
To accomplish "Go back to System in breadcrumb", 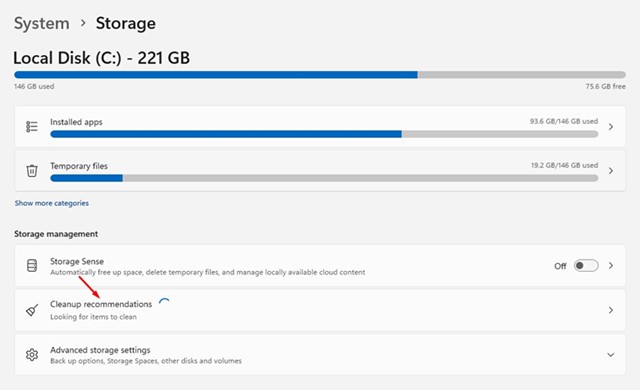I will pyautogui.click(x=42, y=23).
